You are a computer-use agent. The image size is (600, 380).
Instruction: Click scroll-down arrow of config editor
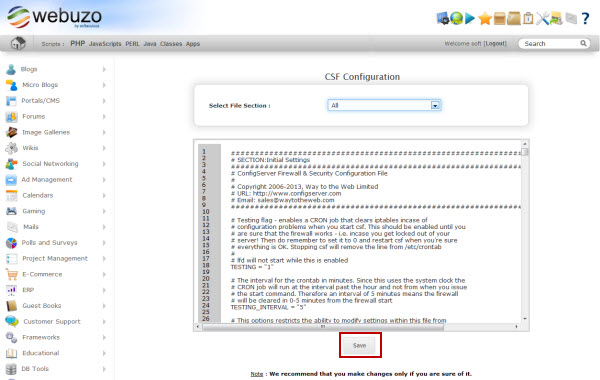pos(525,318)
